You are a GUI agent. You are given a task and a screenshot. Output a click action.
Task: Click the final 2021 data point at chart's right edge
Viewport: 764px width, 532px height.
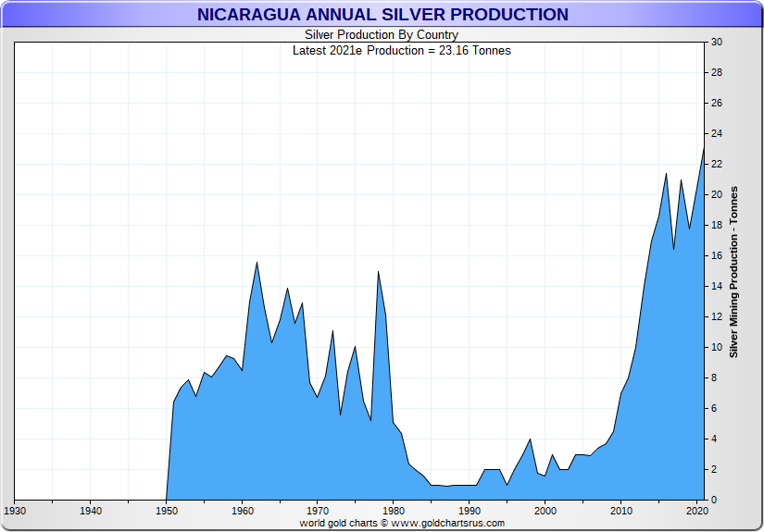coord(704,148)
